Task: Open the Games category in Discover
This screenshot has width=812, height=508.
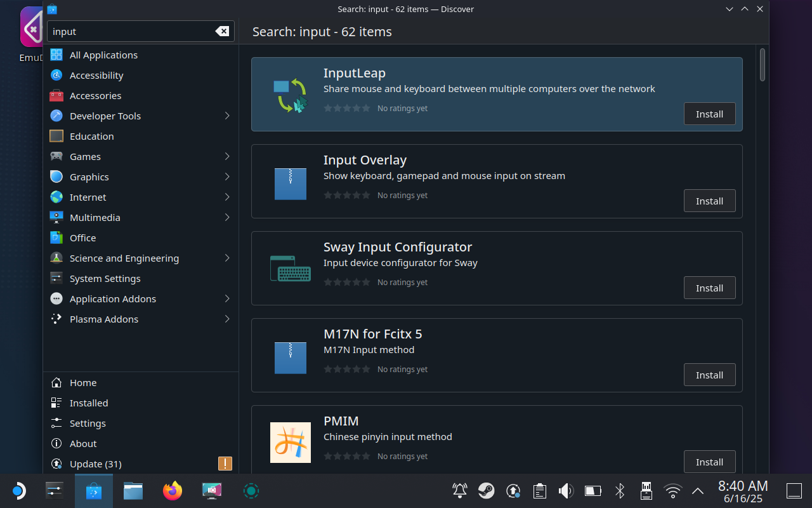Action: pyautogui.click(x=84, y=156)
